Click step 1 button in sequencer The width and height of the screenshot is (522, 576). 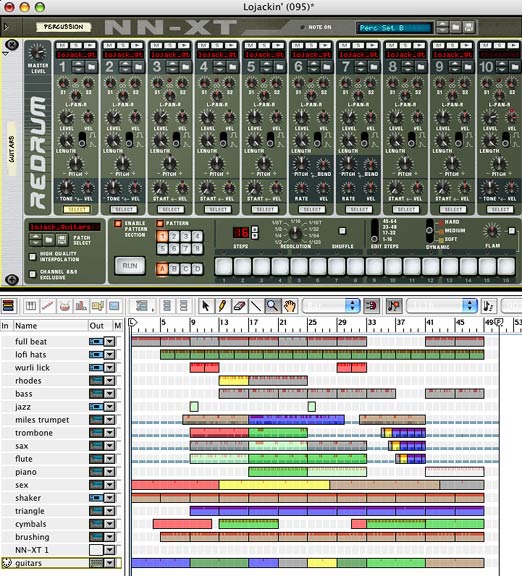coord(224,267)
